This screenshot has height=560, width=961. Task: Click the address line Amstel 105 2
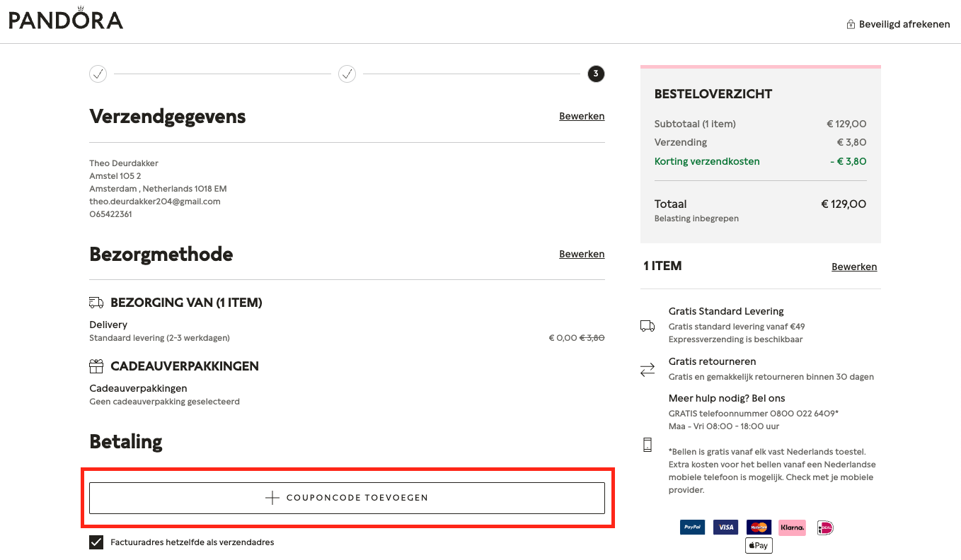click(x=115, y=176)
